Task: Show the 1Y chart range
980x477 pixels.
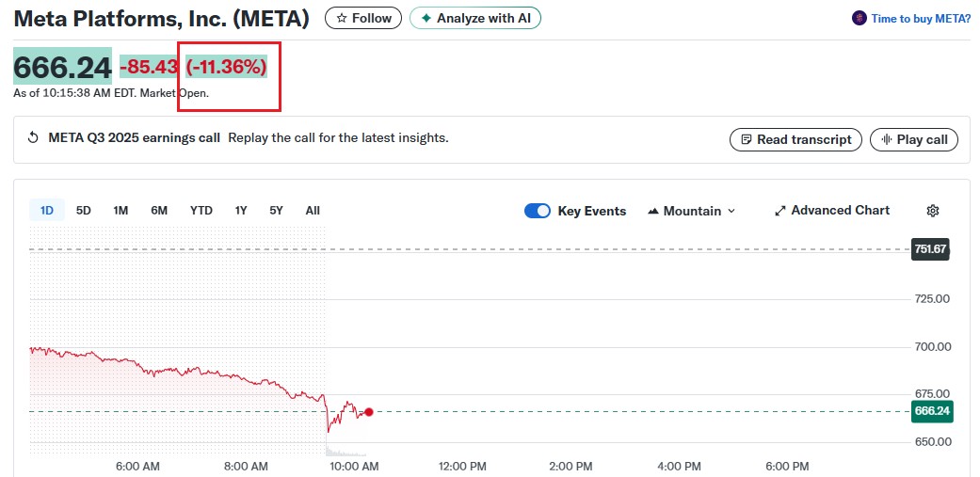Action: click(x=241, y=211)
